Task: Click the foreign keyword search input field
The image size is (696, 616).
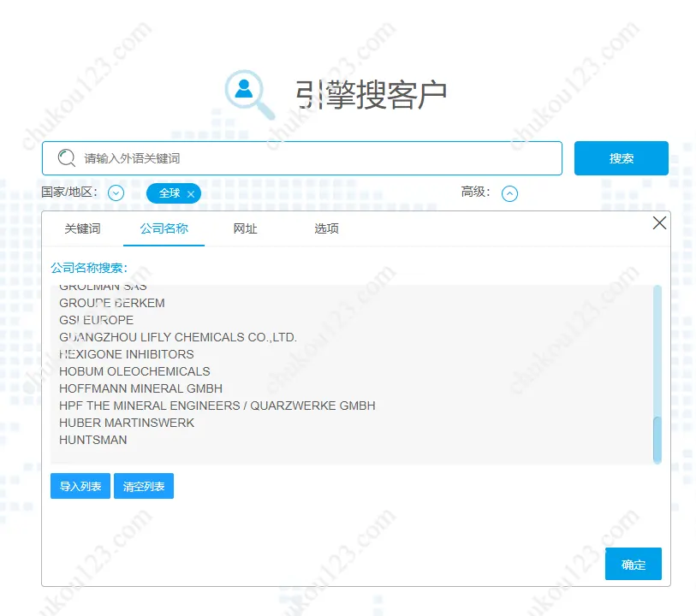Action: (x=317, y=158)
